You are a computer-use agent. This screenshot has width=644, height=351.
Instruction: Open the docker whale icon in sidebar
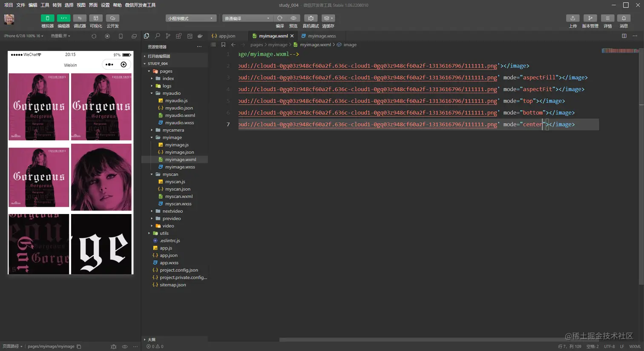pos(200,36)
